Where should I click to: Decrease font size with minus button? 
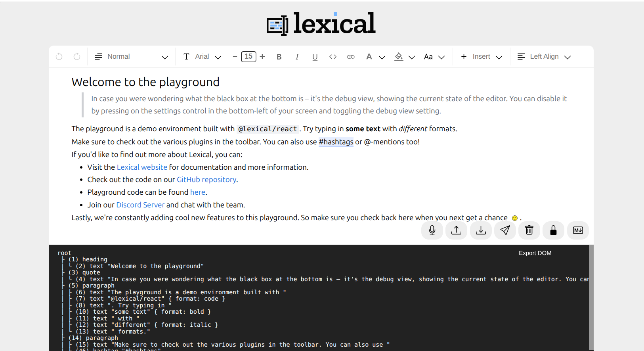point(235,57)
